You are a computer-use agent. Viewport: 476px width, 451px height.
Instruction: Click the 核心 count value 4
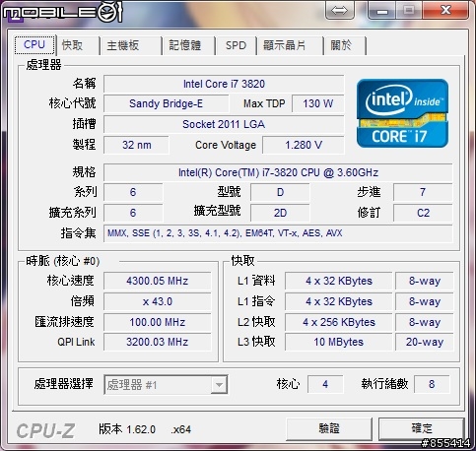(x=325, y=384)
